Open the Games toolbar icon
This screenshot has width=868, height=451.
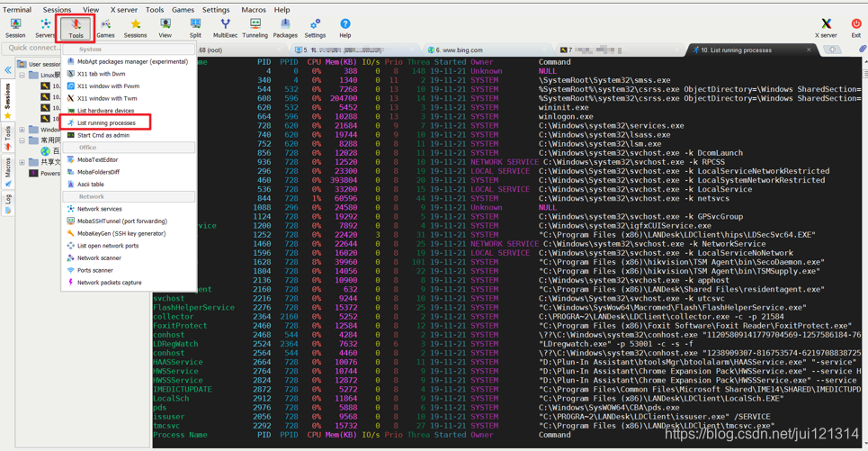point(105,28)
